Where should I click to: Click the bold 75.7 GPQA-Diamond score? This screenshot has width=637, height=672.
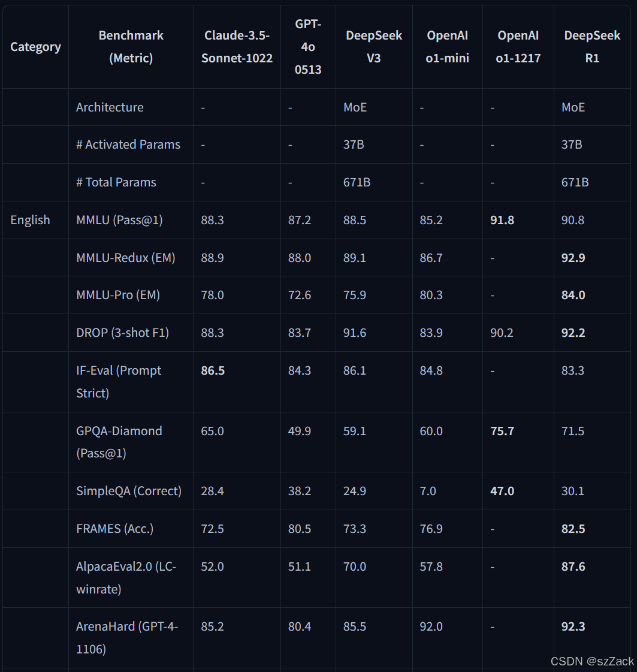pyautogui.click(x=502, y=430)
